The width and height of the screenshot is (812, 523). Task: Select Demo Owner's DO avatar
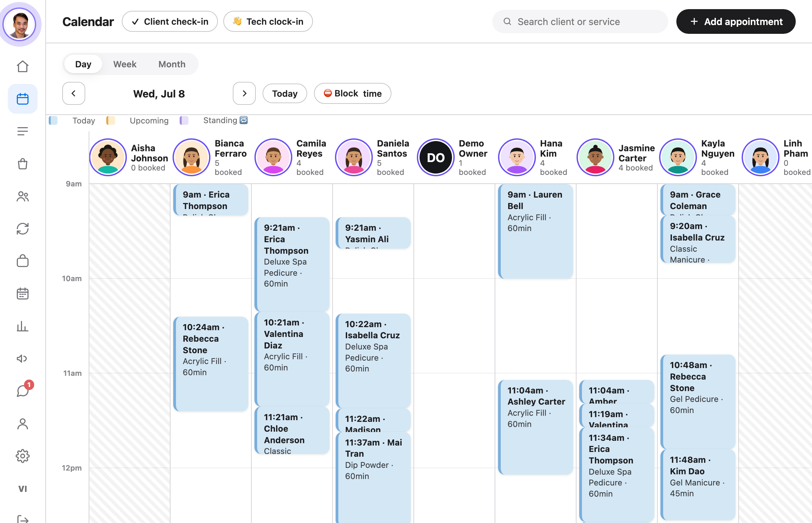(436, 157)
